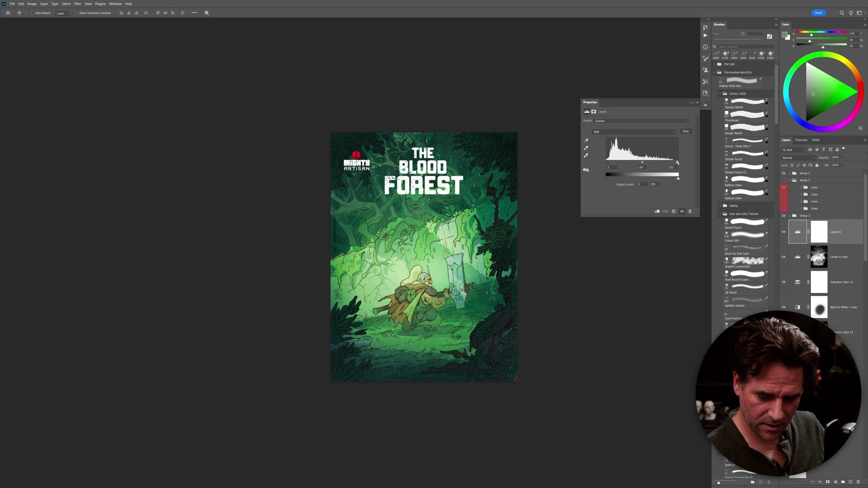Select the black point eyedropper
The image size is (868, 488).
(586, 141)
